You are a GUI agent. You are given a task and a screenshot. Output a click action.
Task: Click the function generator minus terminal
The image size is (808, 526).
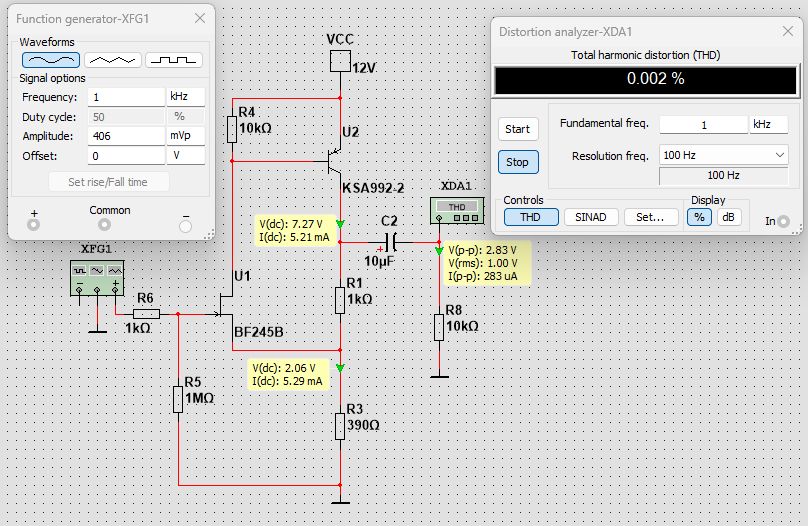tap(186, 226)
